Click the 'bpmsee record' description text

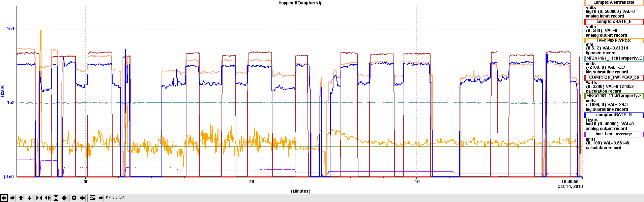(x=601, y=53)
